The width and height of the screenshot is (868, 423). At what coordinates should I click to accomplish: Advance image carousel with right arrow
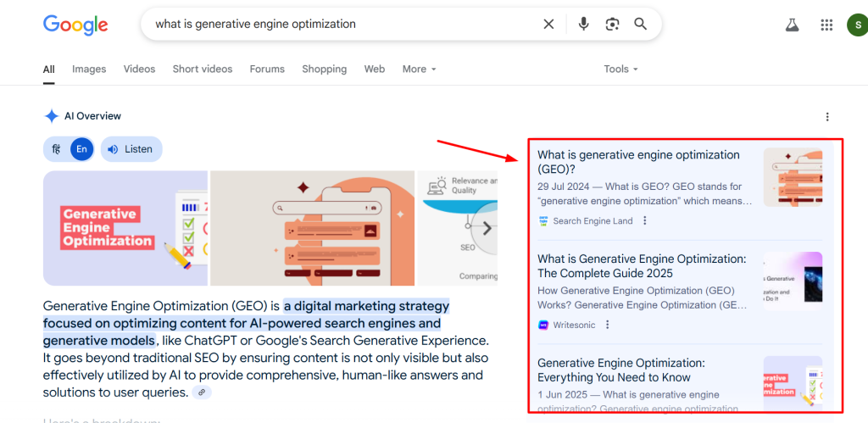point(487,228)
